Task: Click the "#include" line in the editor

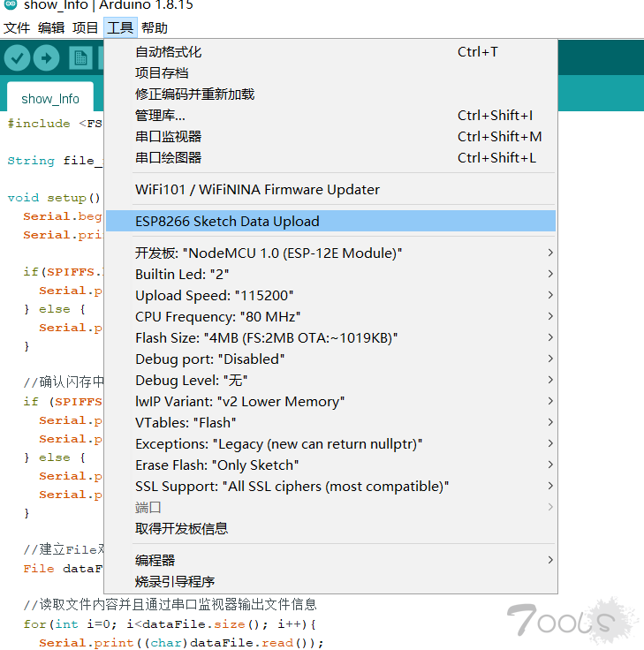Action: tap(55, 124)
